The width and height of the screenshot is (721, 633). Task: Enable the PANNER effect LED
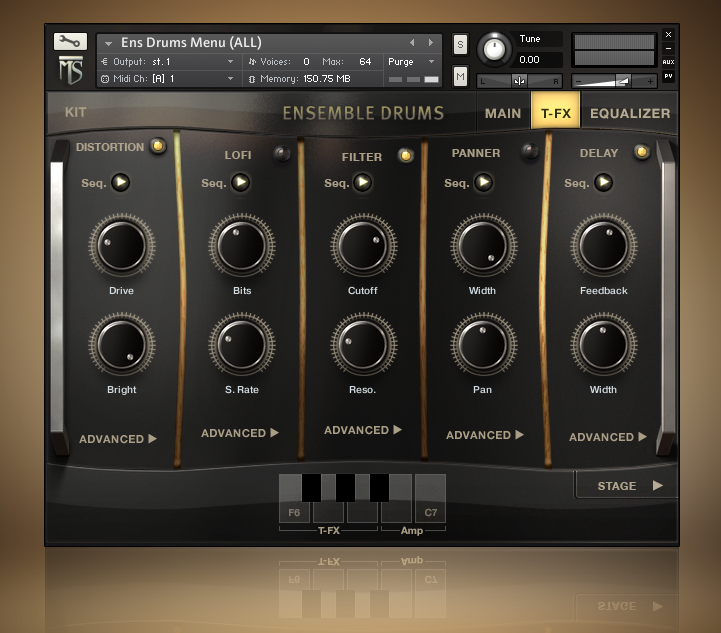point(529,151)
